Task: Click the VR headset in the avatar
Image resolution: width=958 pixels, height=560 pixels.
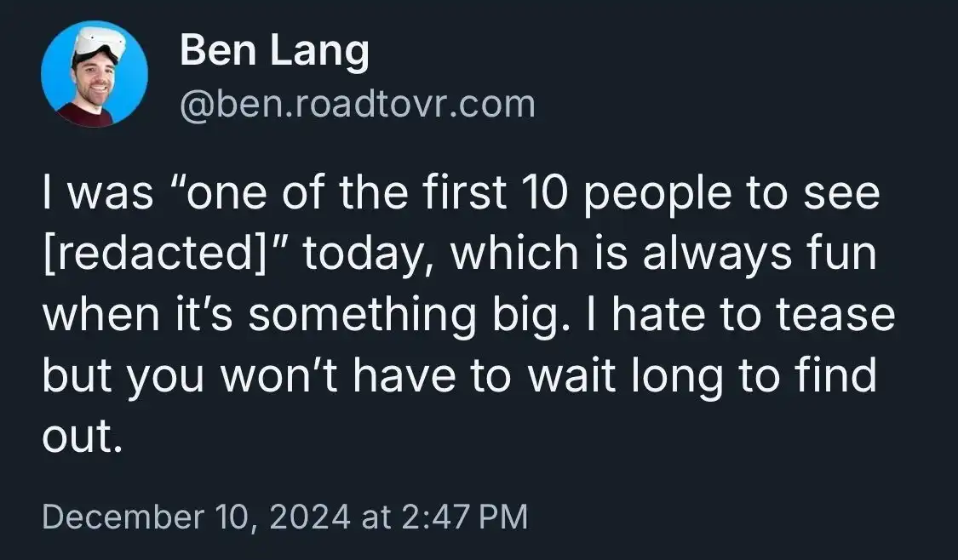Action: click(96, 42)
